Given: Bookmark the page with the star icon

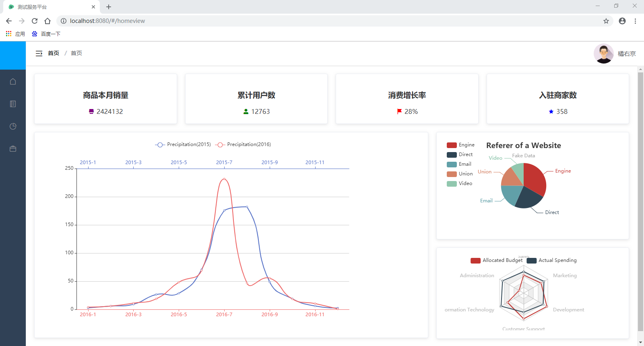Looking at the screenshot, I should pyautogui.click(x=606, y=21).
